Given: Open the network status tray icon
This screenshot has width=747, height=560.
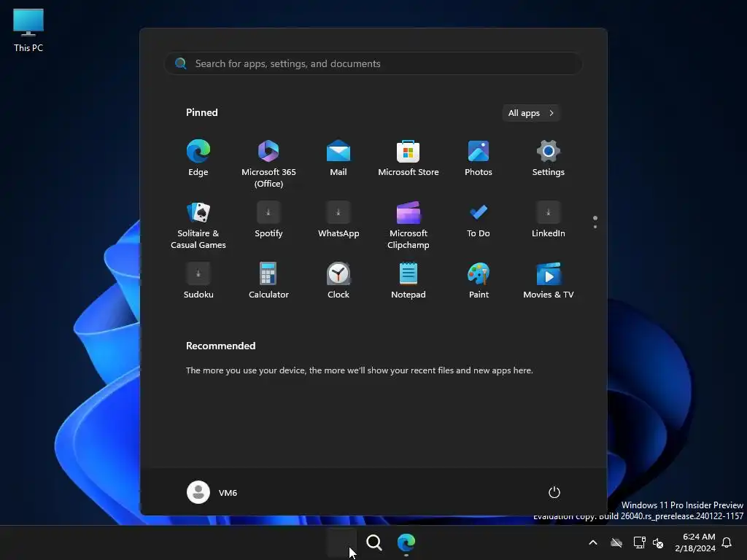Looking at the screenshot, I should 639,542.
